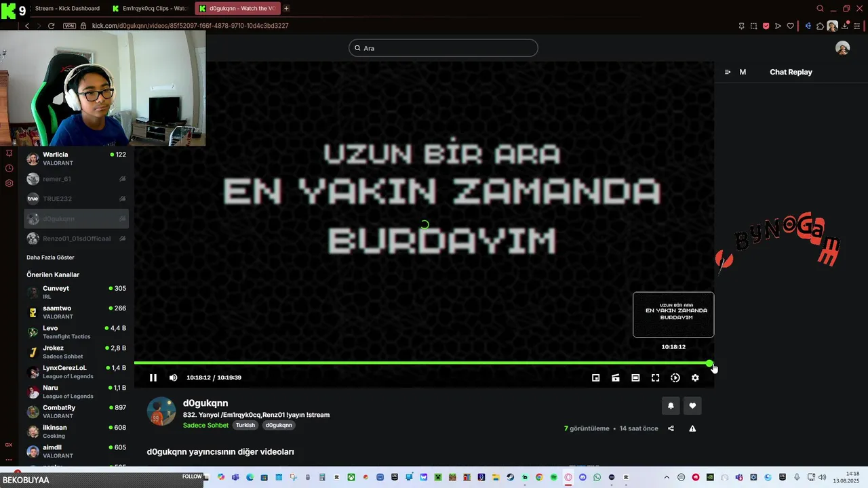Click Naru's League of Legends avatar

(33, 392)
